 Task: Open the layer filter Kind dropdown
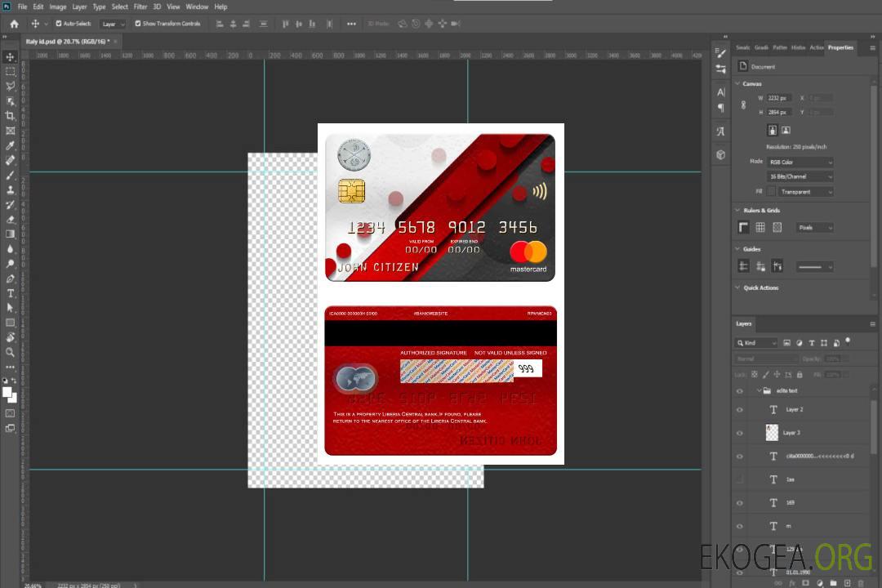point(756,343)
